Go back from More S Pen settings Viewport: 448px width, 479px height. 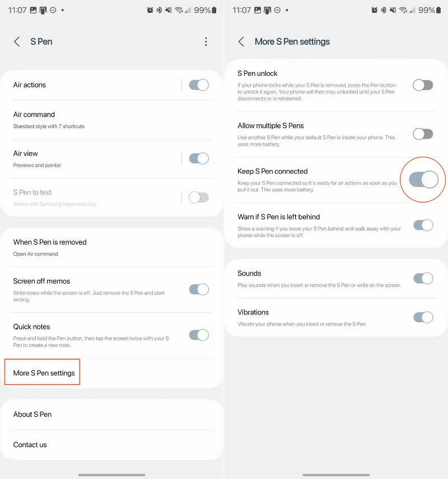point(241,41)
